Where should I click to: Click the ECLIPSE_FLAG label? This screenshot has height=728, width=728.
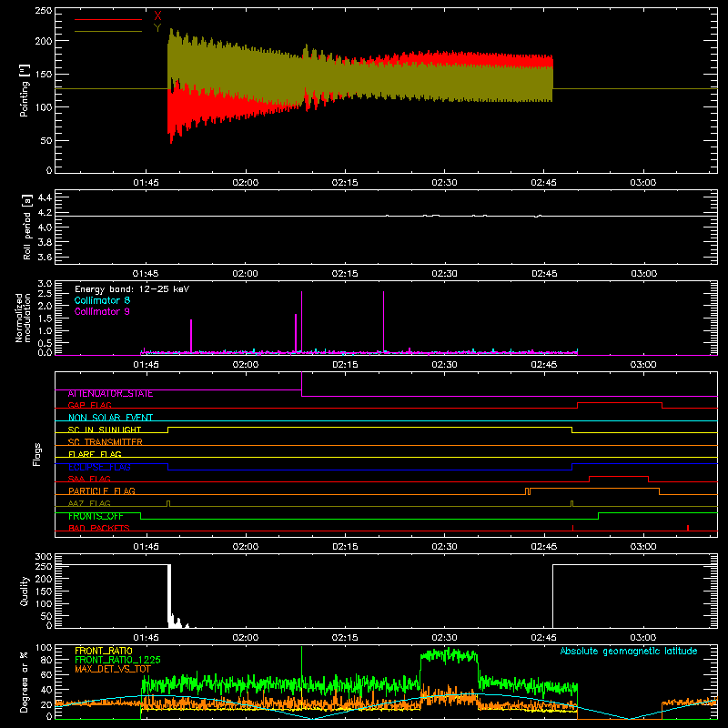[x=99, y=467]
